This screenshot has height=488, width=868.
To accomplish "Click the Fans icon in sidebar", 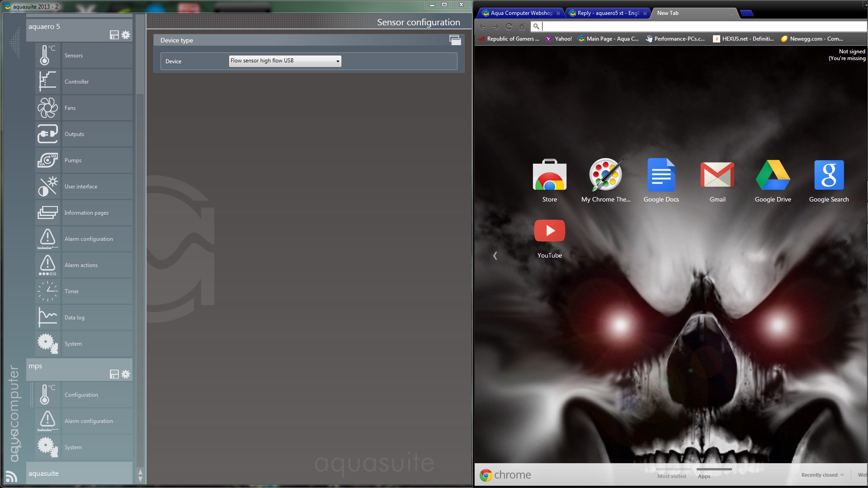I will [47, 108].
